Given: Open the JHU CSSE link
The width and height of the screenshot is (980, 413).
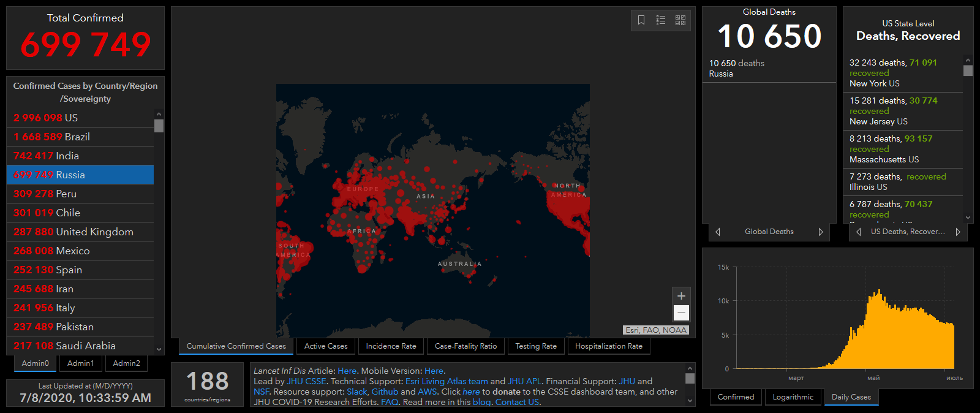Looking at the screenshot, I should 306,381.
